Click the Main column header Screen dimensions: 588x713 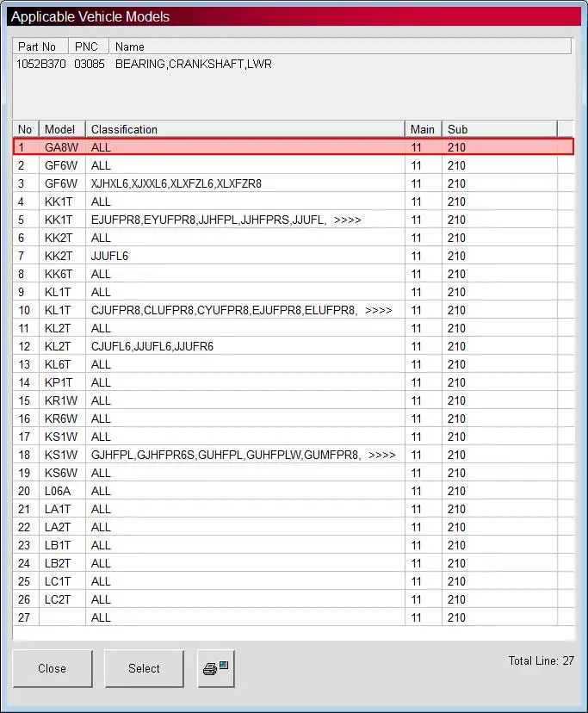424,129
